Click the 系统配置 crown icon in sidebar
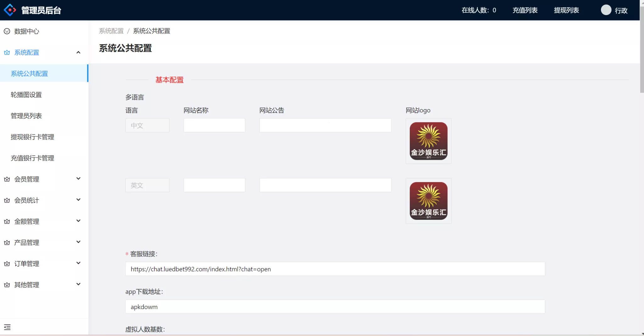The image size is (644, 336). [7, 52]
